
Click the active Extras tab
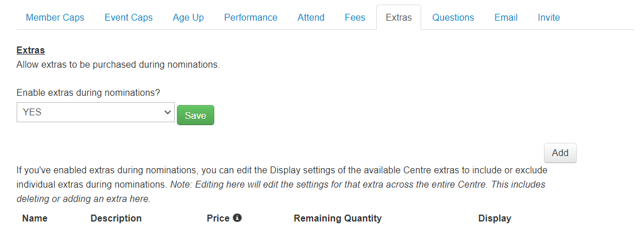pos(398,17)
